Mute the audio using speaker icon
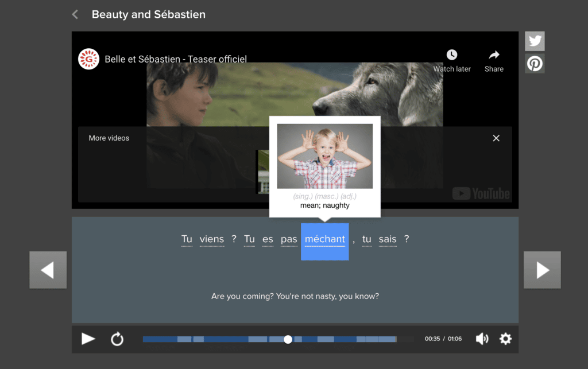The image size is (588, 369). tap(482, 339)
